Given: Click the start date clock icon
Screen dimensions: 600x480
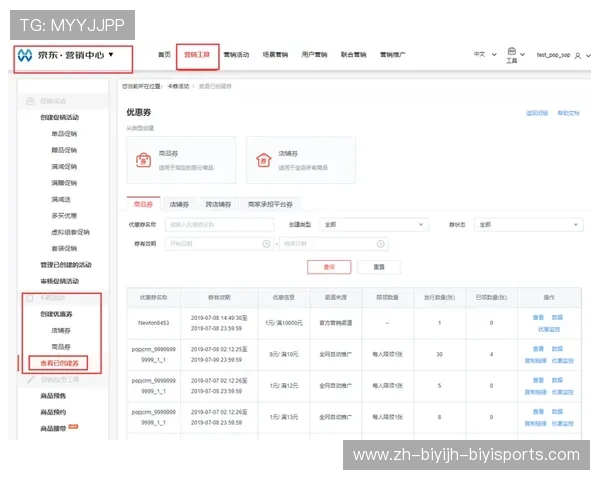Looking at the screenshot, I should point(266,243).
